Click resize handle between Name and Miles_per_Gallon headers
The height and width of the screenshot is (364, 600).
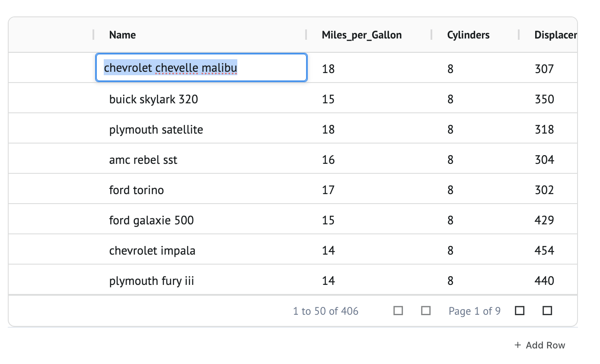coord(306,35)
